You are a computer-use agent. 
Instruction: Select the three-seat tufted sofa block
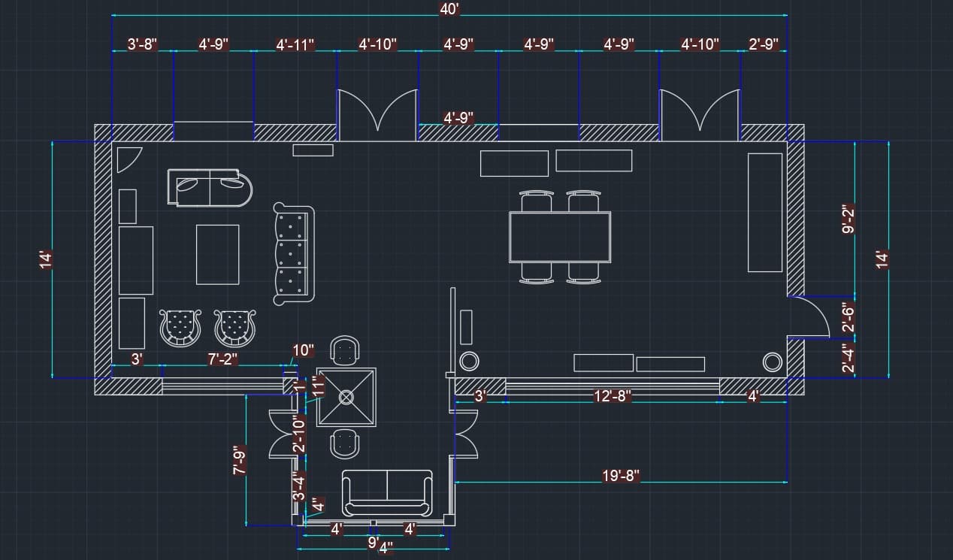(x=294, y=254)
